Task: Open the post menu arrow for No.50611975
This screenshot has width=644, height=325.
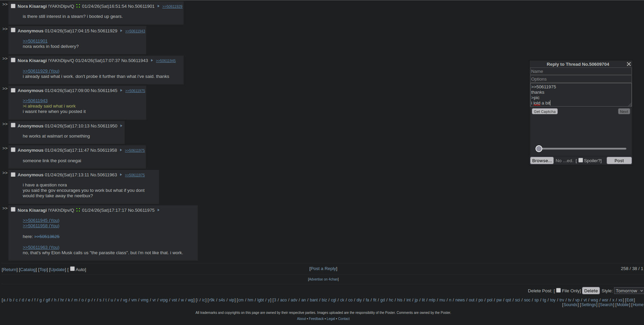Action: (x=158, y=210)
